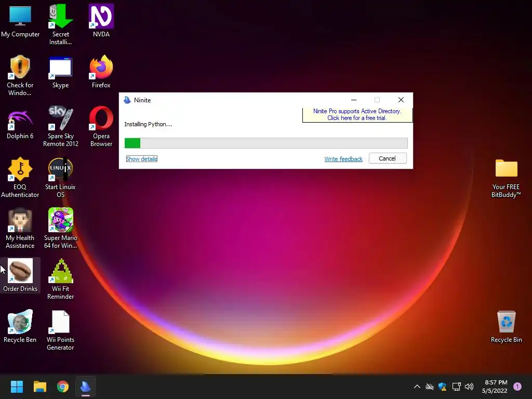Open Windows Security tray icon
Image resolution: width=532 pixels, height=399 pixels.
point(443,387)
